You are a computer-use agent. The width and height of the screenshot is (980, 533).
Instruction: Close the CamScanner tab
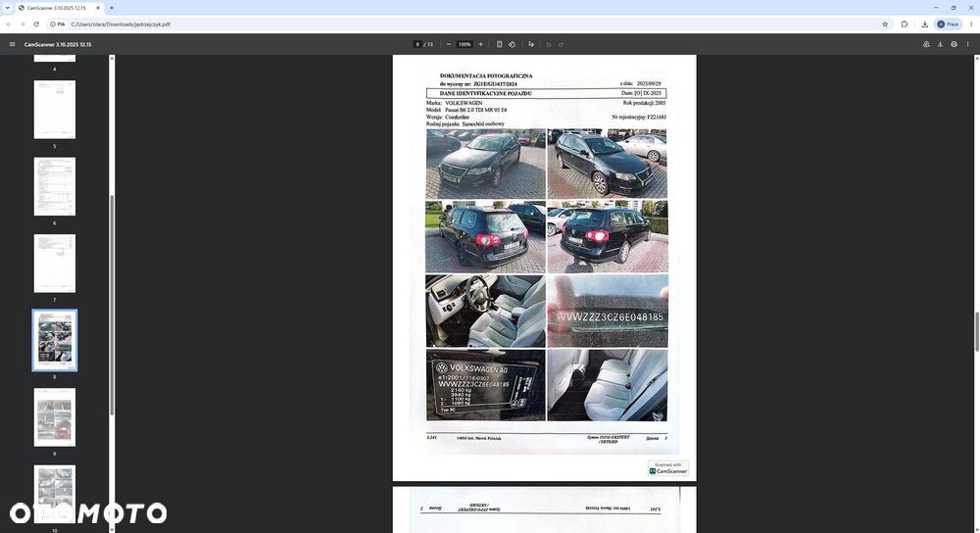pyautogui.click(x=98, y=8)
